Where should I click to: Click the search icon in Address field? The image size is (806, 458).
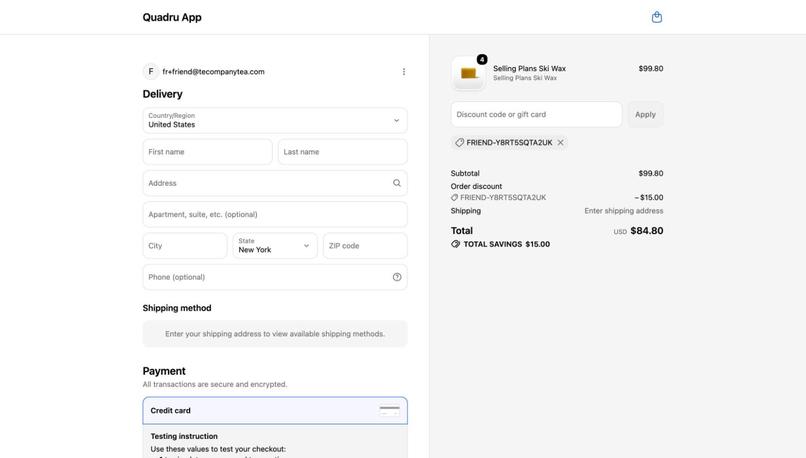[397, 183]
